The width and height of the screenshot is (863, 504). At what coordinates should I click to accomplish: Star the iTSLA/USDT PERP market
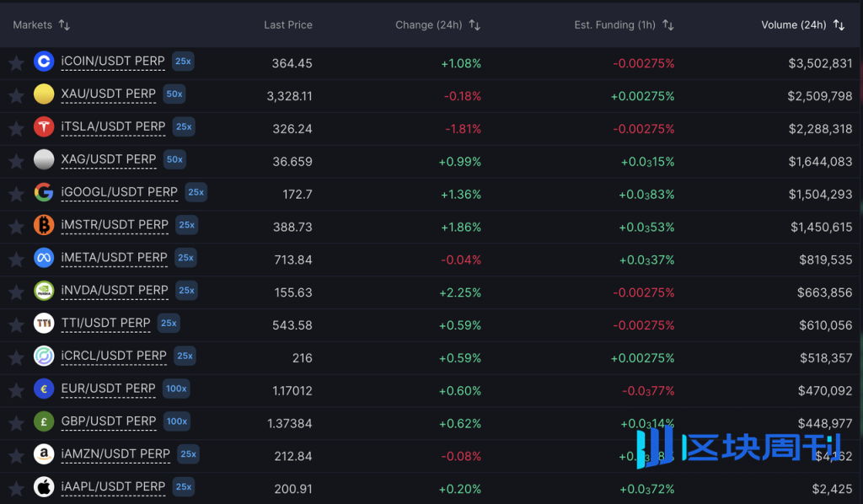pos(16,128)
